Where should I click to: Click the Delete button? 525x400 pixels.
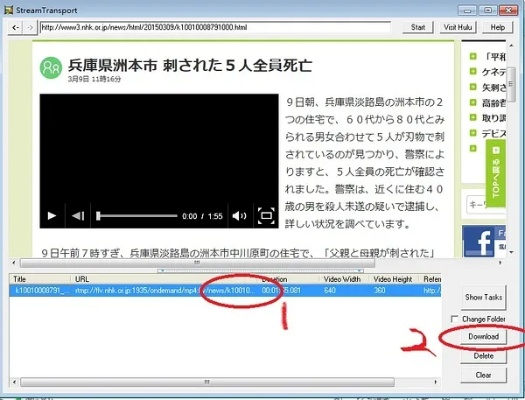coord(483,356)
